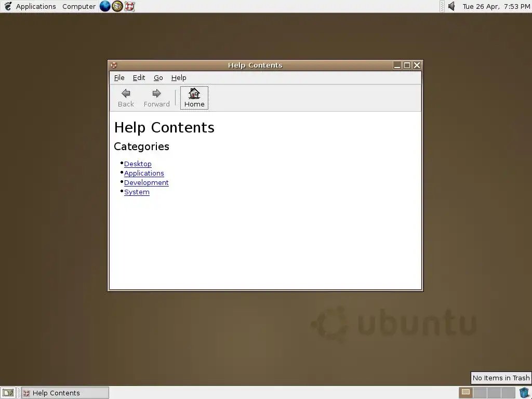Click the volume speaker icon
The image size is (532, 399).
tap(451, 6)
